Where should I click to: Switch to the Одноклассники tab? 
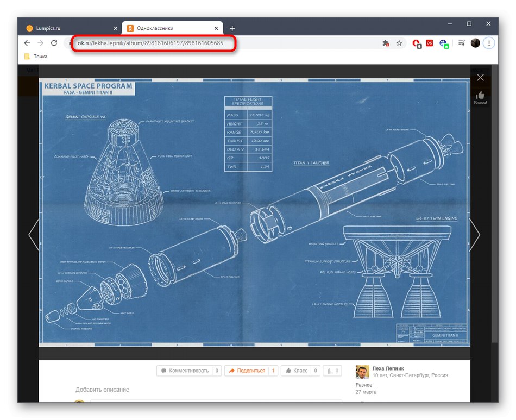tap(172, 28)
